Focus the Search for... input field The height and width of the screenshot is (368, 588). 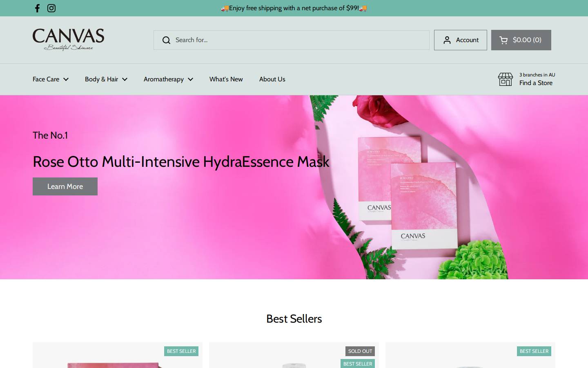click(x=292, y=40)
